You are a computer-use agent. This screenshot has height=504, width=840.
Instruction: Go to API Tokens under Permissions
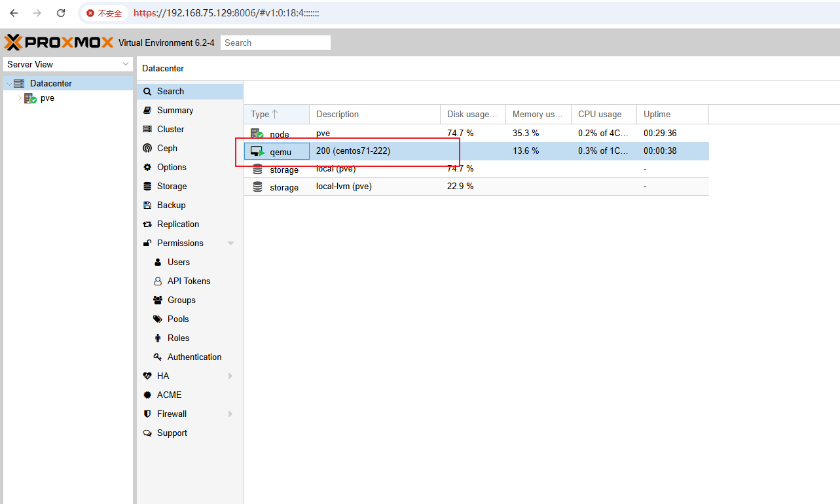pyautogui.click(x=189, y=281)
